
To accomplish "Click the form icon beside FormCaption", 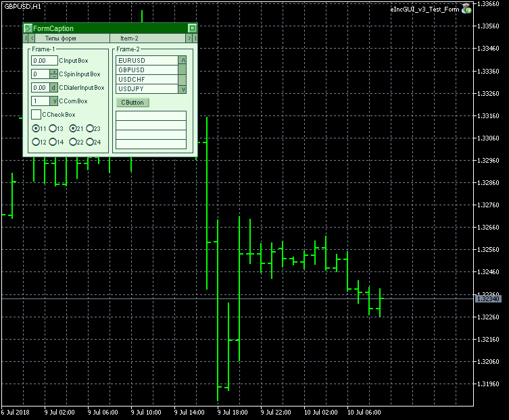I will pyautogui.click(x=28, y=28).
